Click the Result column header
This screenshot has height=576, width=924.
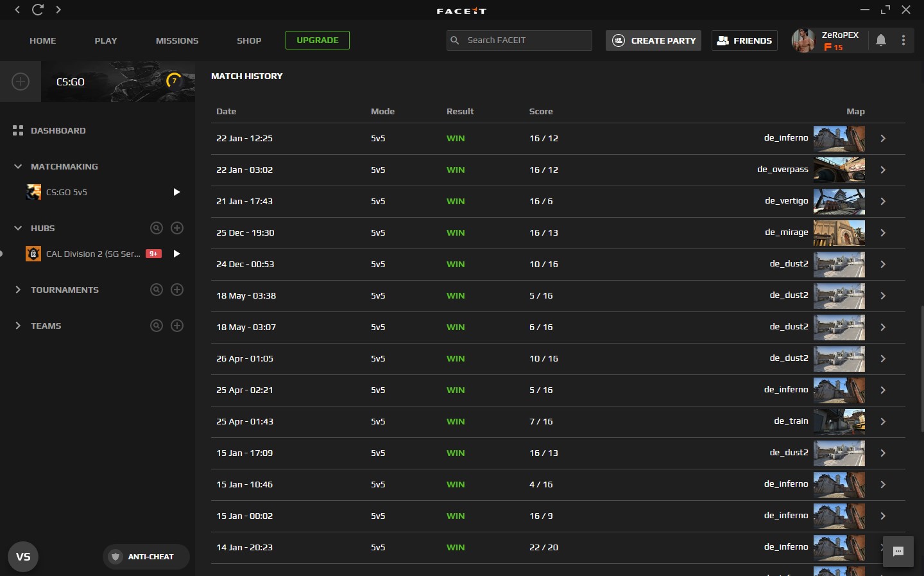pos(460,111)
